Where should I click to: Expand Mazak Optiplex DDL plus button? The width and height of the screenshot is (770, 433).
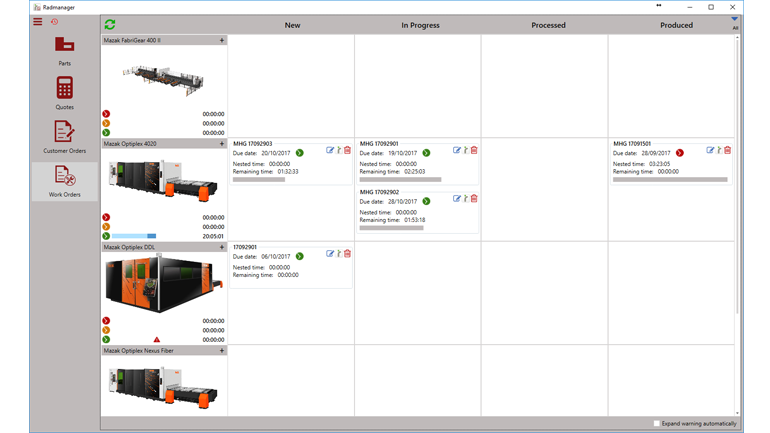coord(222,247)
